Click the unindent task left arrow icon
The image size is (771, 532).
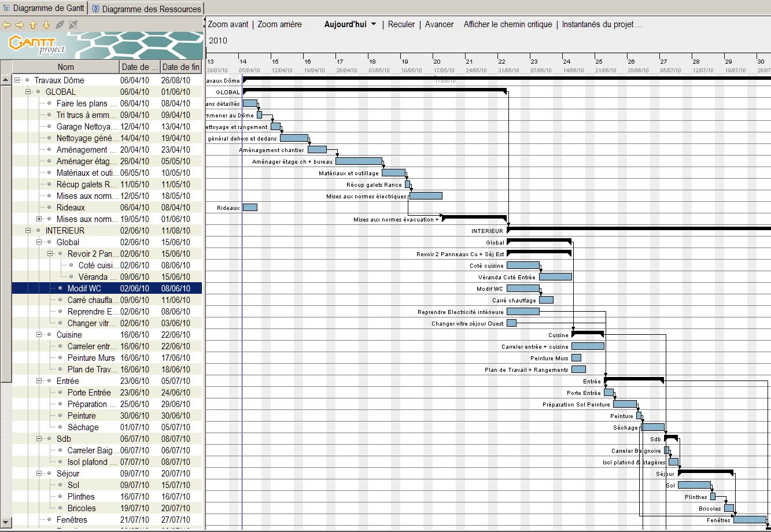tap(6, 25)
